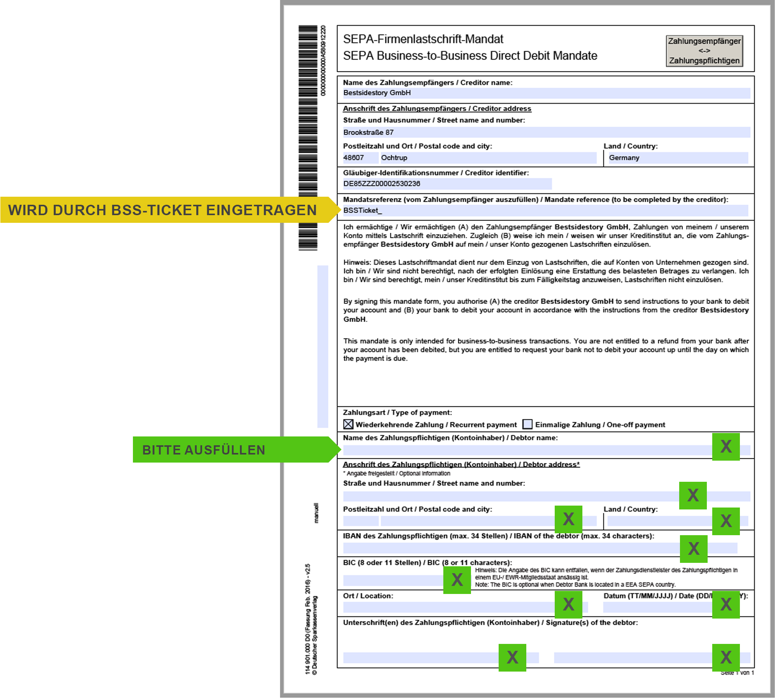Screen dimensions: 776x700
Task: Click the SEPA-Firmenlastschrift-Mandat title text
Action: pos(424,39)
